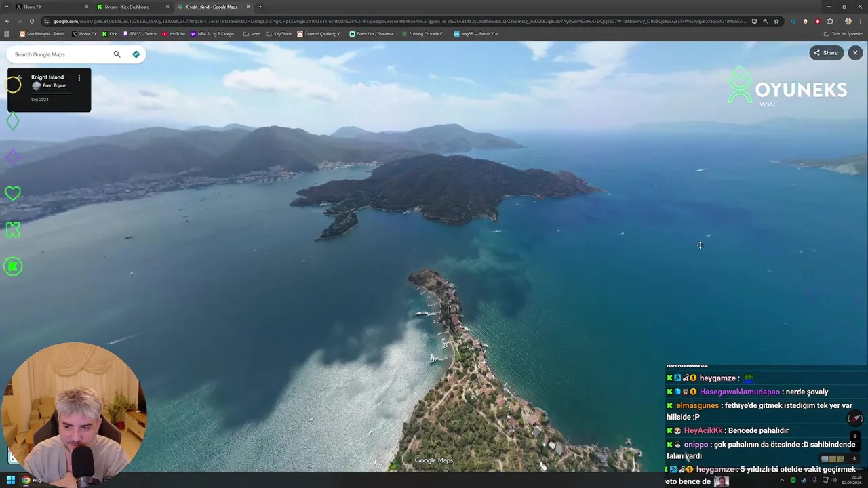Reload the current page
Screen dimensions: 868x488
coord(31,21)
